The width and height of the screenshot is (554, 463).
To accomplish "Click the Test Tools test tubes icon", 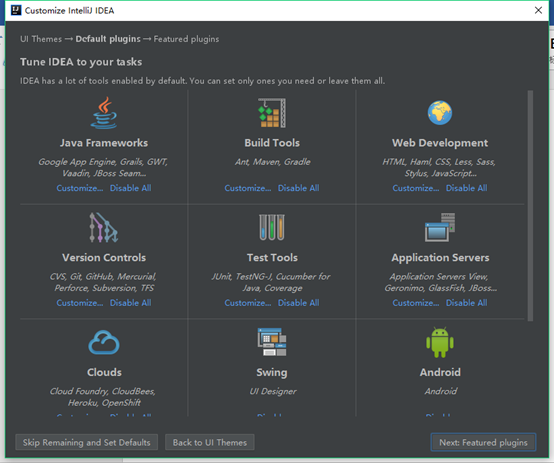I will (x=272, y=227).
